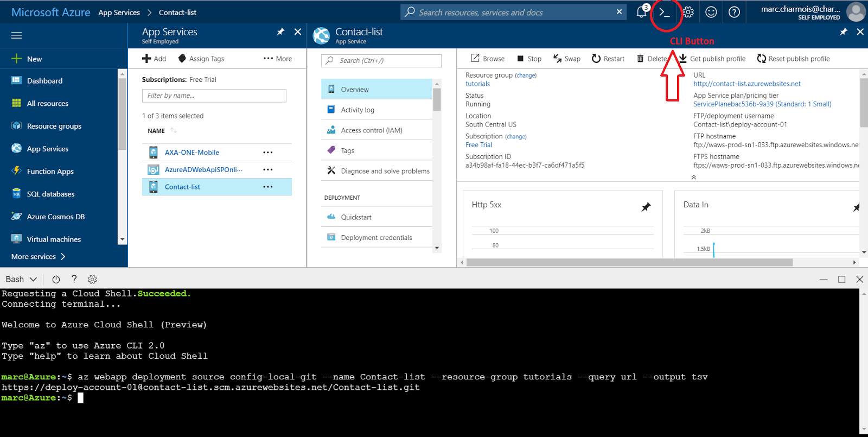Open the help question mark icon
Viewport: 868px width, 437px height.
click(734, 12)
